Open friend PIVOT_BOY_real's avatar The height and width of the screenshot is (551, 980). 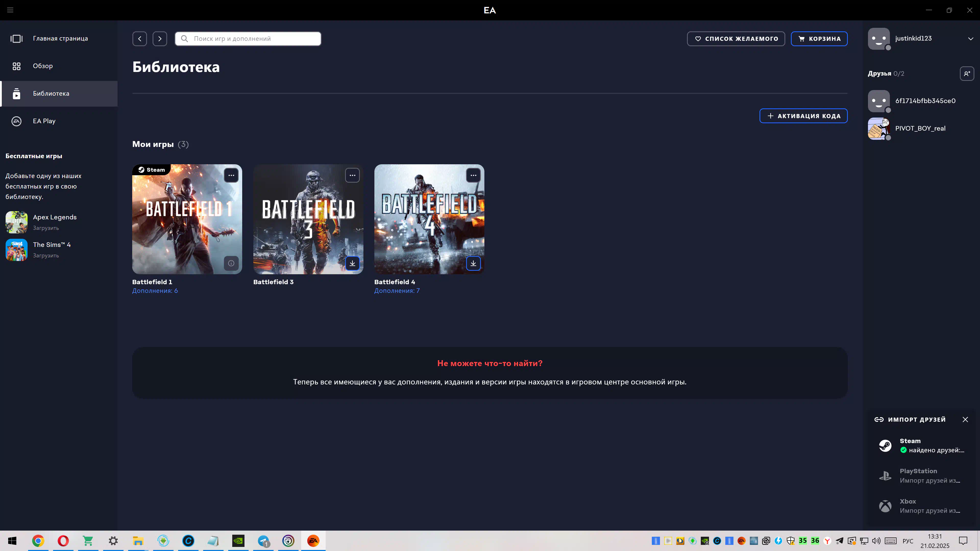click(879, 129)
